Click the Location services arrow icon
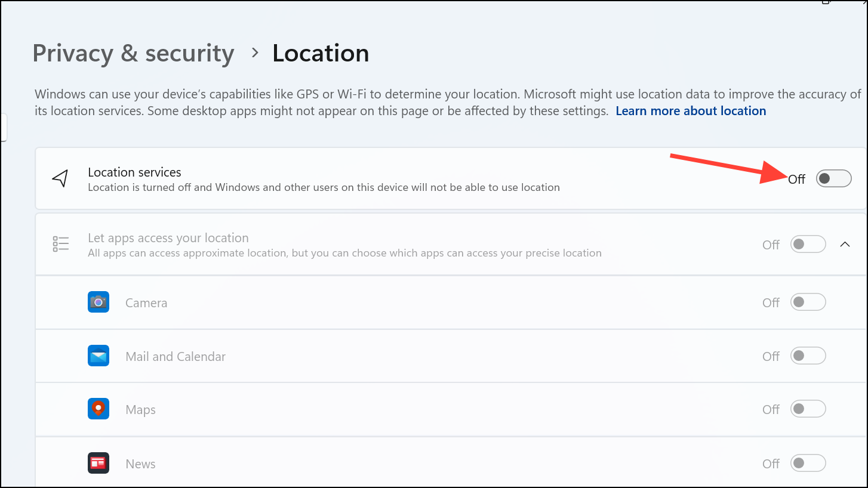Viewport: 868px width, 488px height. click(60, 178)
